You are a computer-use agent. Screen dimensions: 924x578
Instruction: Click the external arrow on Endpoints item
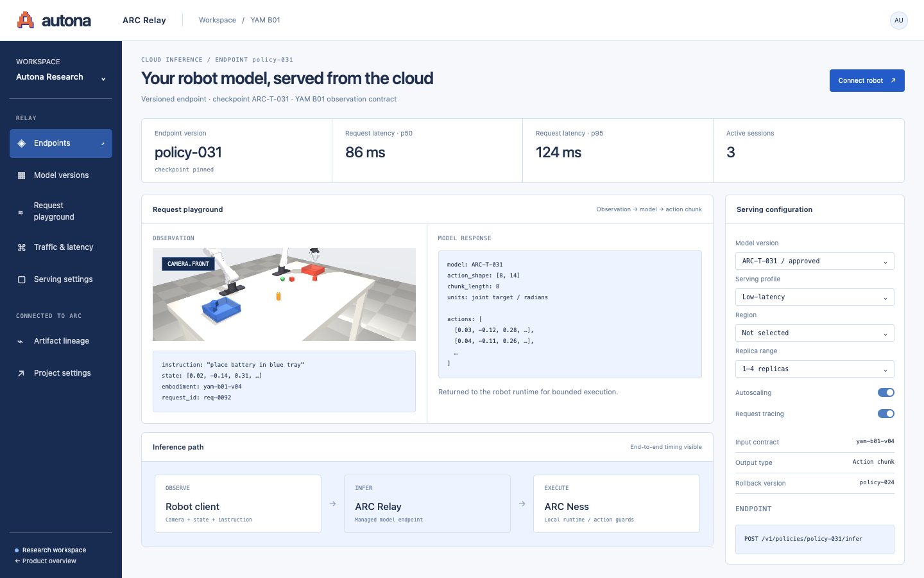pyautogui.click(x=103, y=144)
